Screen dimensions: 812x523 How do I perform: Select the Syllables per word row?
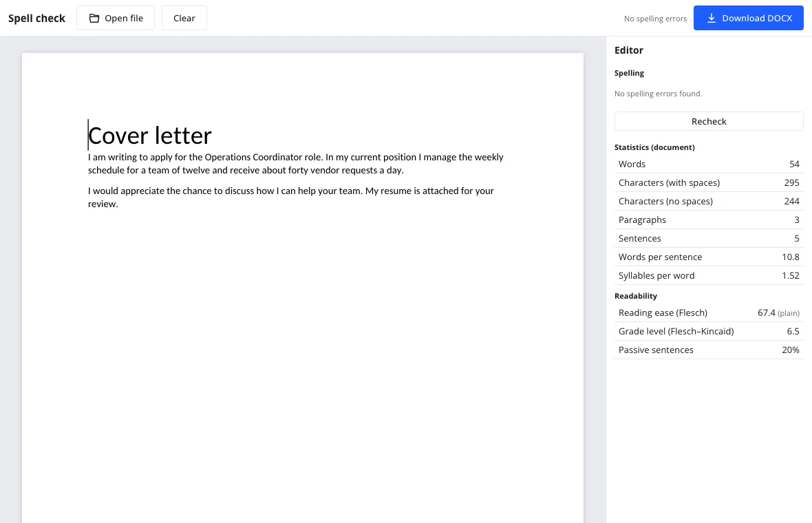coord(708,276)
